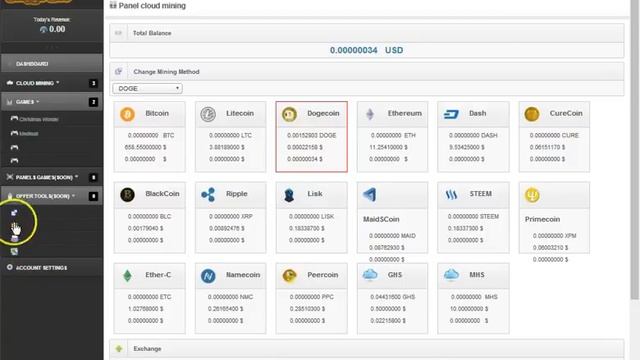Click the MHS cloud icon
Image resolution: width=640 pixels, height=360 pixels.
[x=451, y=275]
